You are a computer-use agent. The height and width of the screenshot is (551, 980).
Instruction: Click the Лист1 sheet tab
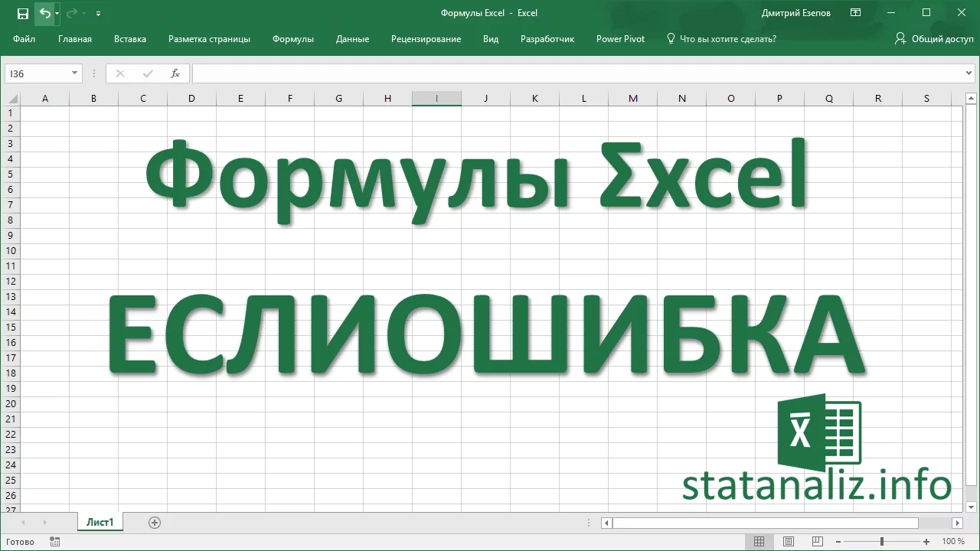[100, 523]
